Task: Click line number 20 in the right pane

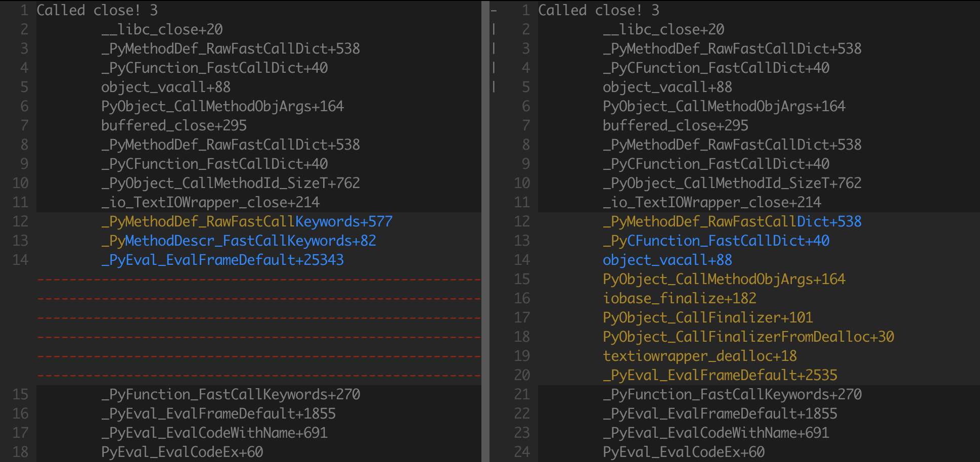Action: pyautogui.click(x=522, y=375)
